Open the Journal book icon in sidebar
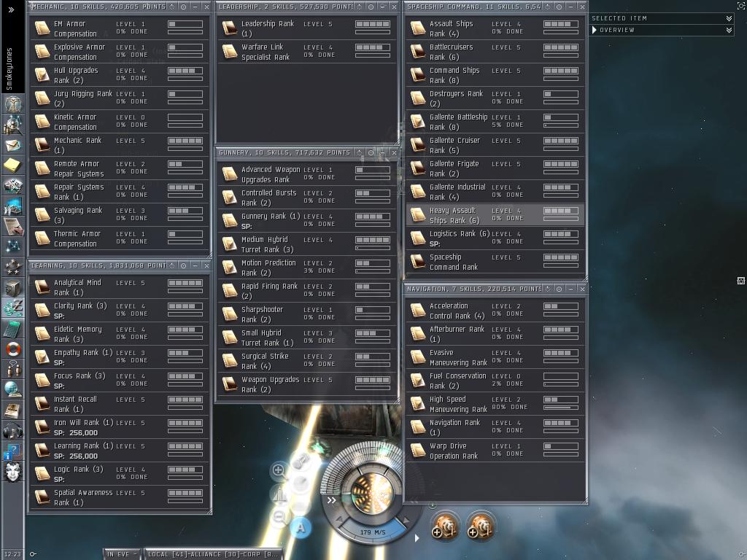The image size is (747, 560). pos(13,410)
